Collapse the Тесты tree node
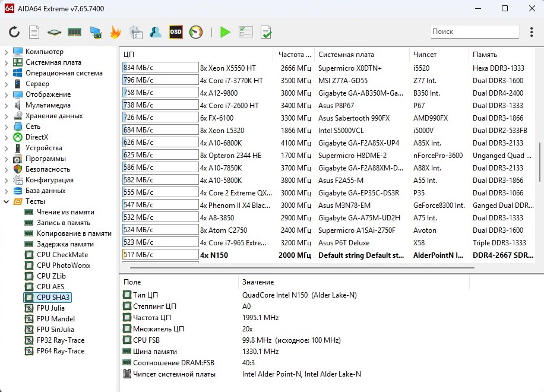Image resolution: width=544 pixels, height=392 pixels. 7,201
